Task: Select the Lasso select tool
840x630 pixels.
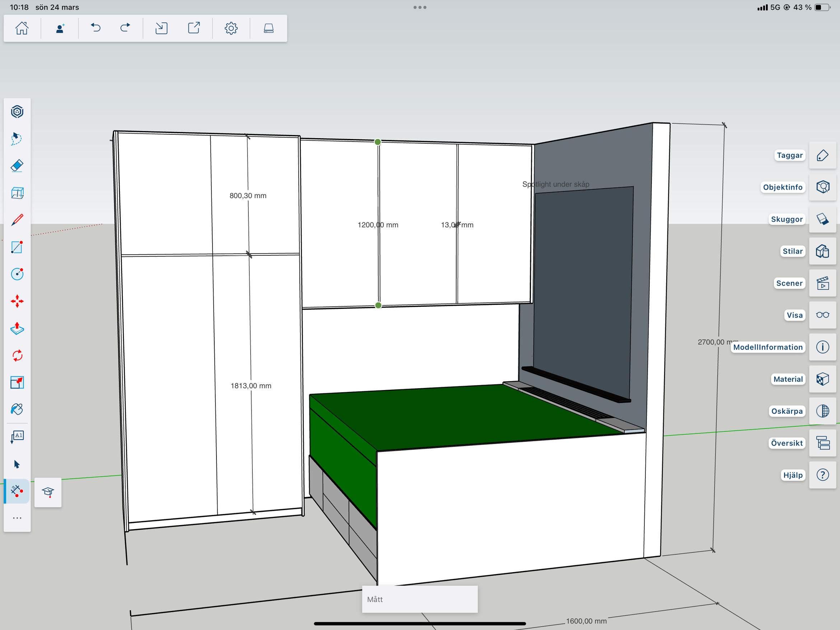Action: [x=17, y=139]
